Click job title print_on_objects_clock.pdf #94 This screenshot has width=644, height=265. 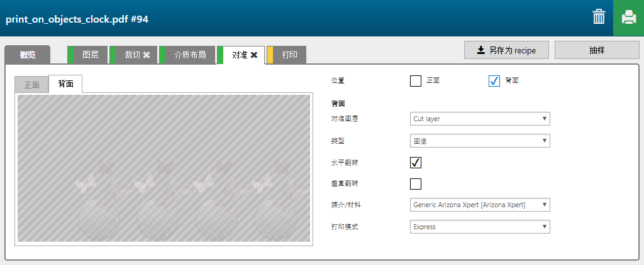(77, 19)
